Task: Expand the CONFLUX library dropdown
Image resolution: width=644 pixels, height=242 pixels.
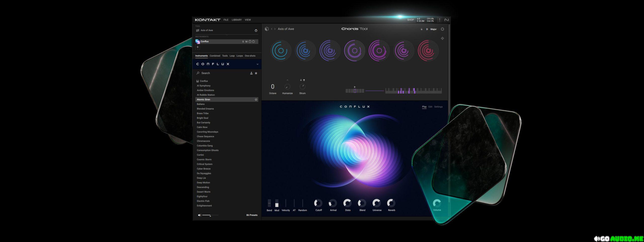Action: (257, 64)
